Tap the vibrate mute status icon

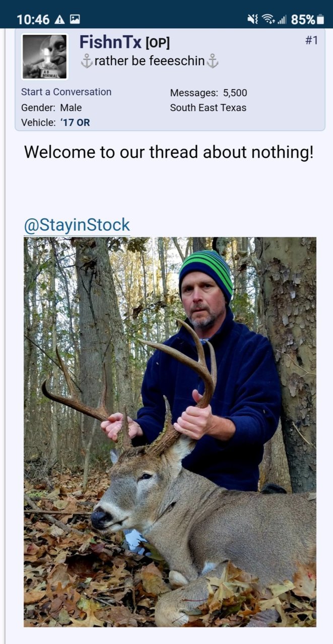tap(252, 20)
